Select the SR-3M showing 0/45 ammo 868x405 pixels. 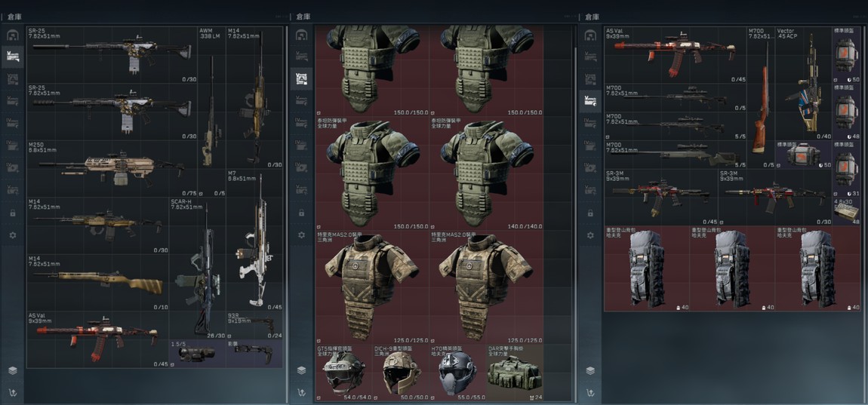(661, 197)
